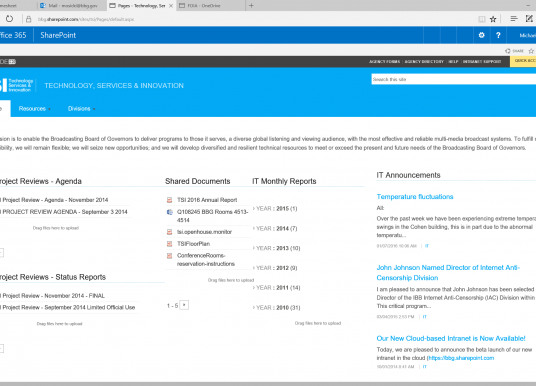536x386 pixels.
Task: Open new browser tab with plus icon
Action: click(x=251, y=5)
